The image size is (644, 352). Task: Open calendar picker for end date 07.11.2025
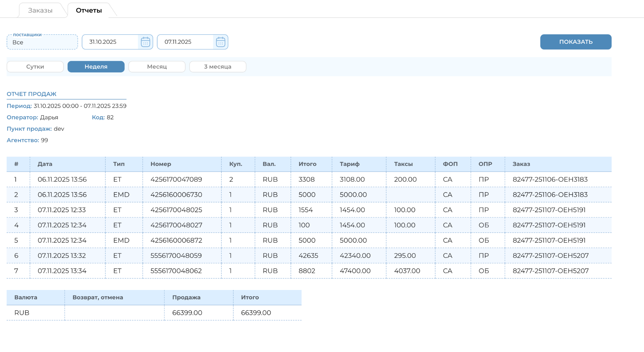[x=221, y=42]
